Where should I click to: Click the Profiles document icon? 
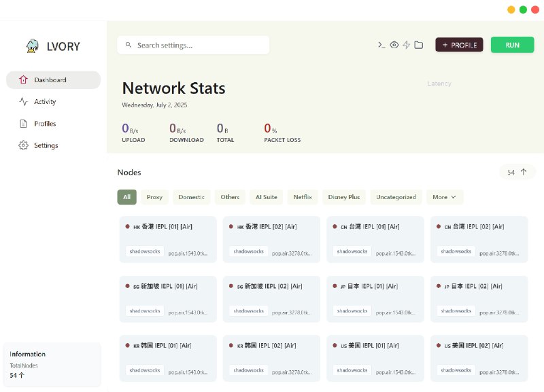[24, 124]
